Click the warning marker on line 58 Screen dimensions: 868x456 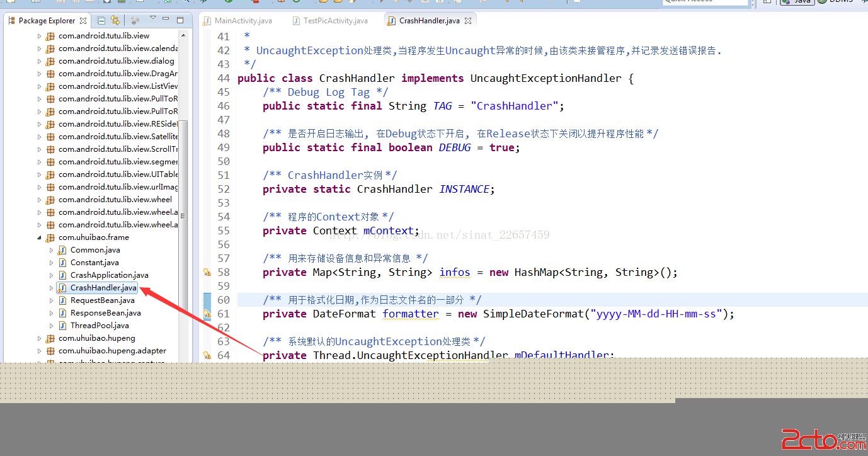click(x=207, y=273)
